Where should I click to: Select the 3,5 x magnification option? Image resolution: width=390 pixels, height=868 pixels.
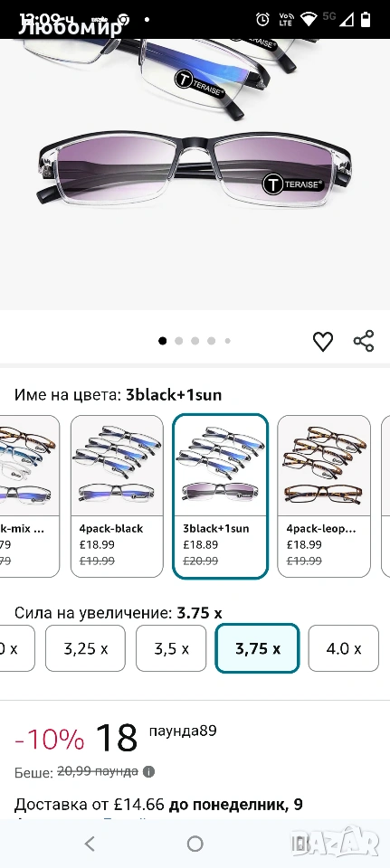[171, 648]
